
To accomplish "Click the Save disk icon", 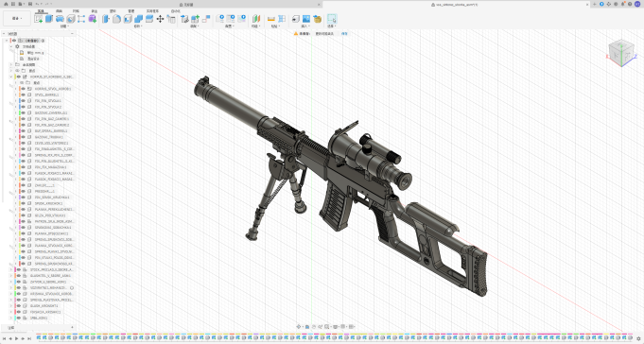I will click(30, 4).
